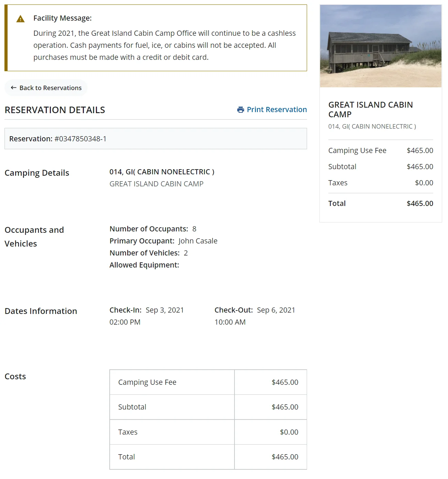Click the check-out time 10:00 AM

[x=230, y=322]
